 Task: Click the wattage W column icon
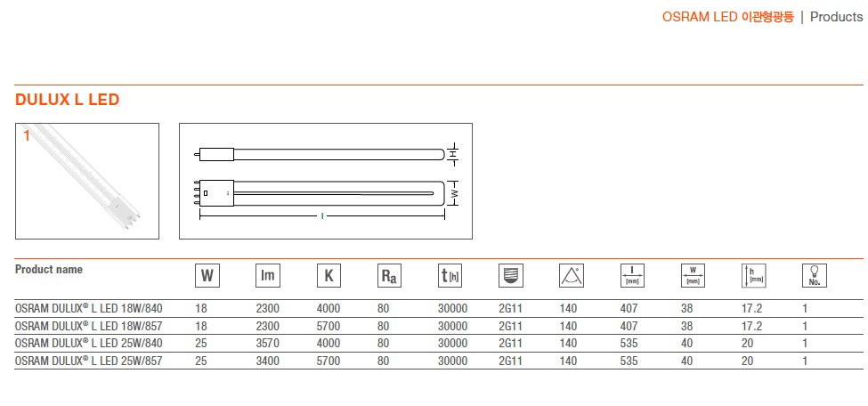coord(207,276)
